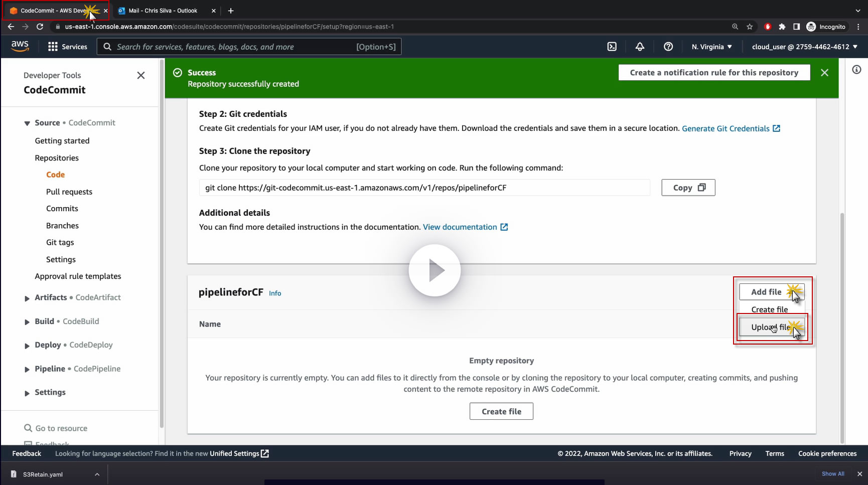Click the AWS search services field
This screenshot has width=868, height=485.
[x=249, y=47]
